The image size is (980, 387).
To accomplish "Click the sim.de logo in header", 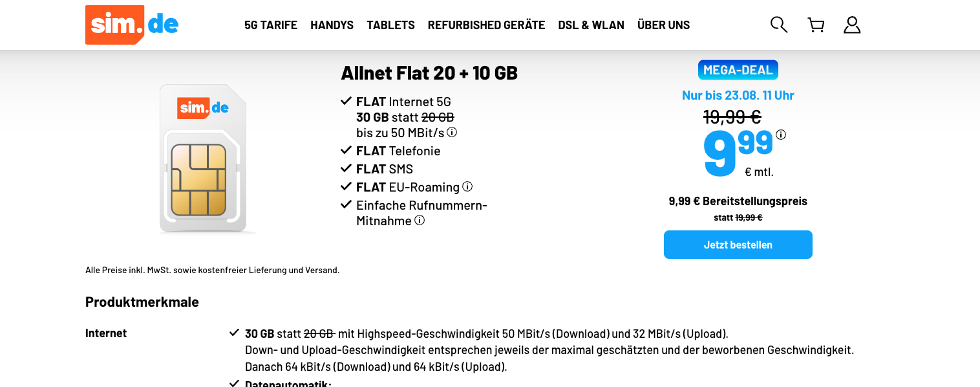I will (132, 25).
